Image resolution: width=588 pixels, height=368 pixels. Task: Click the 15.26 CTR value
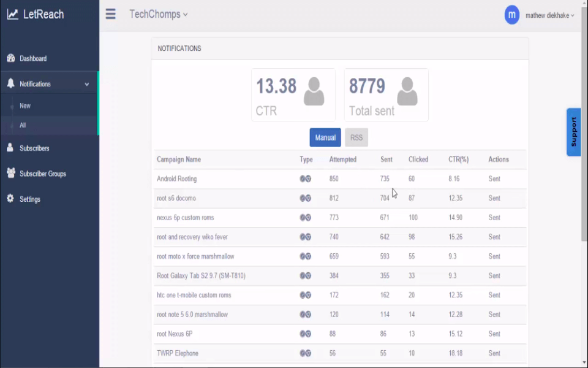[455, 237]
